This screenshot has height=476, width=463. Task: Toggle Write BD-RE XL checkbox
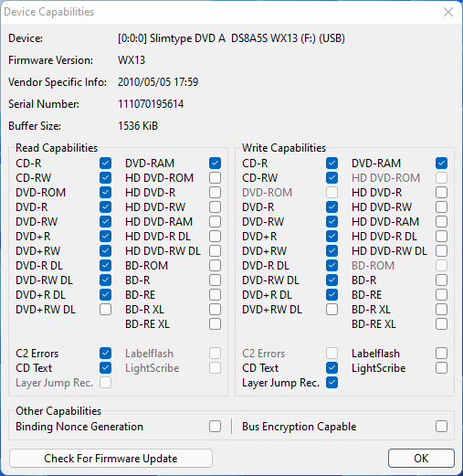(441, 323)
